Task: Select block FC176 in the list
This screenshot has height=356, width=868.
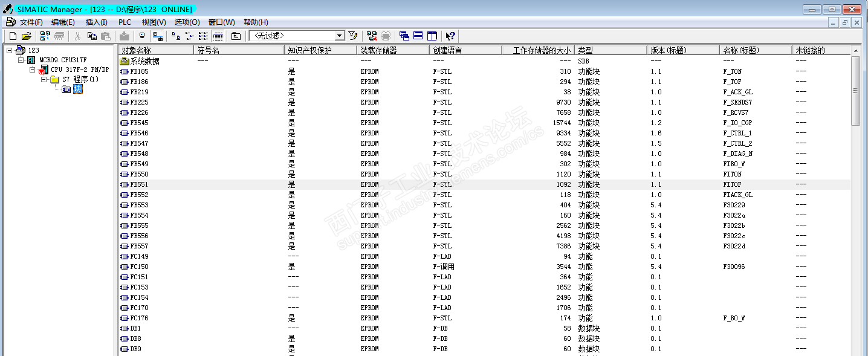Action: [x=139, y=318]
